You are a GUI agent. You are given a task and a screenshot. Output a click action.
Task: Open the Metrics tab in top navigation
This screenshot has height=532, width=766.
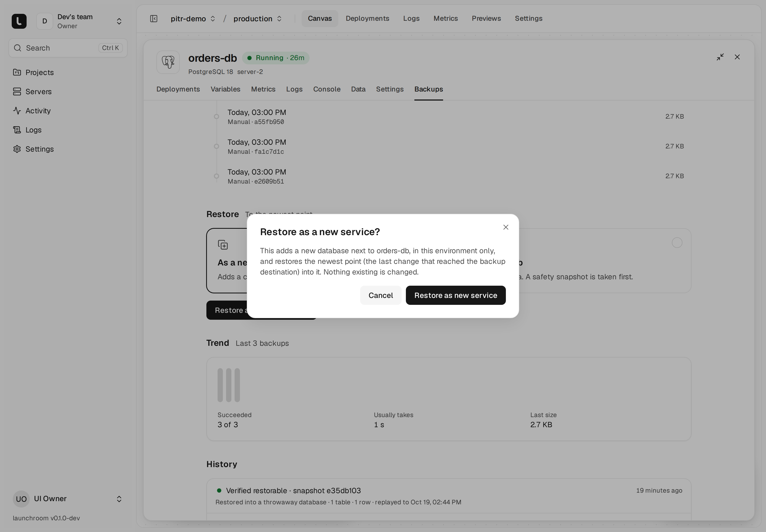tap(446, 19)
